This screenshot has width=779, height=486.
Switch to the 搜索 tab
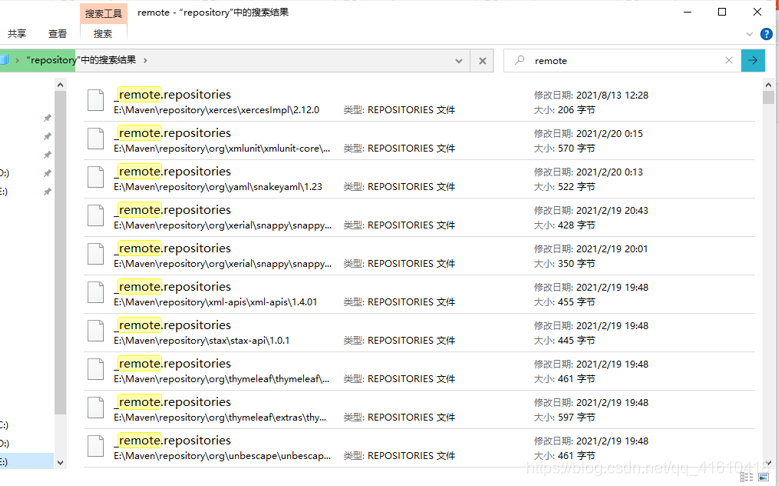pyautogui.click(x=103, y=34)
